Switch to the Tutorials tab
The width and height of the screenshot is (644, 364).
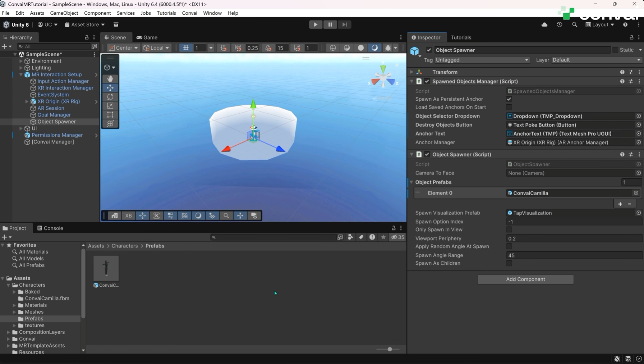click(461, 37)
